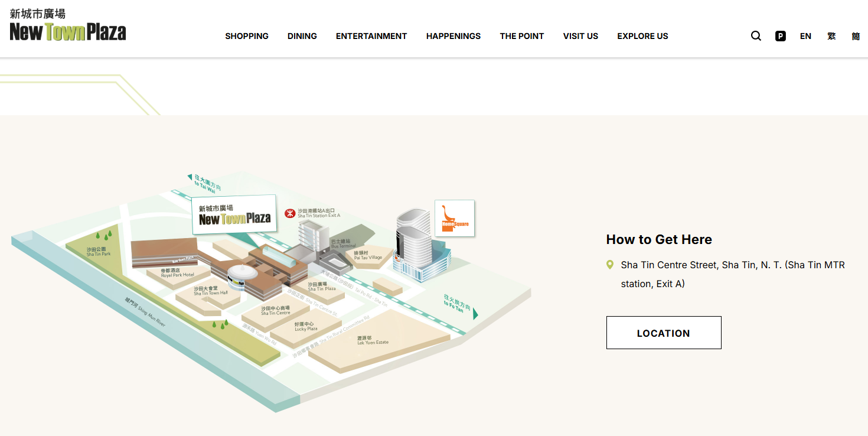
Task: Click the New Town Plaza map label
Action: 234,214
